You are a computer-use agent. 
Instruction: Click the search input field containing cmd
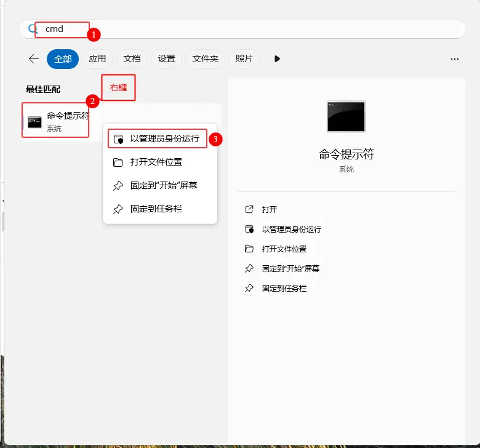click(246, 29)
